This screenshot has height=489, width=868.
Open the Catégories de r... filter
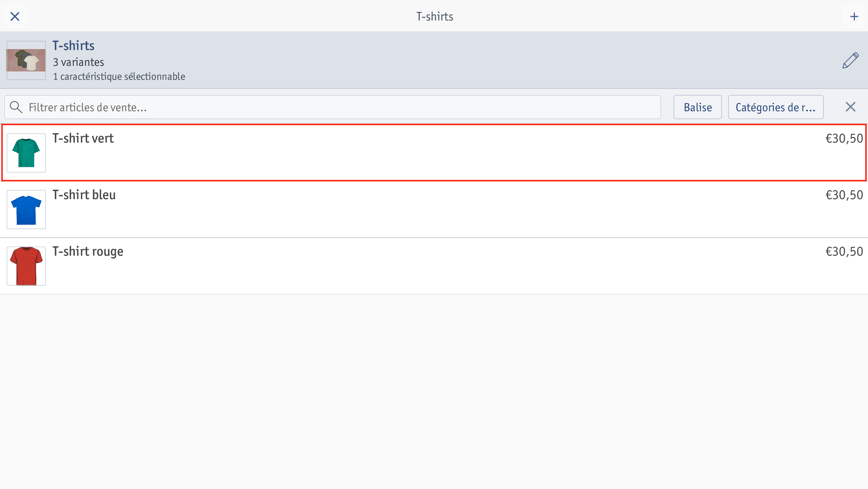tap(776, 107)
